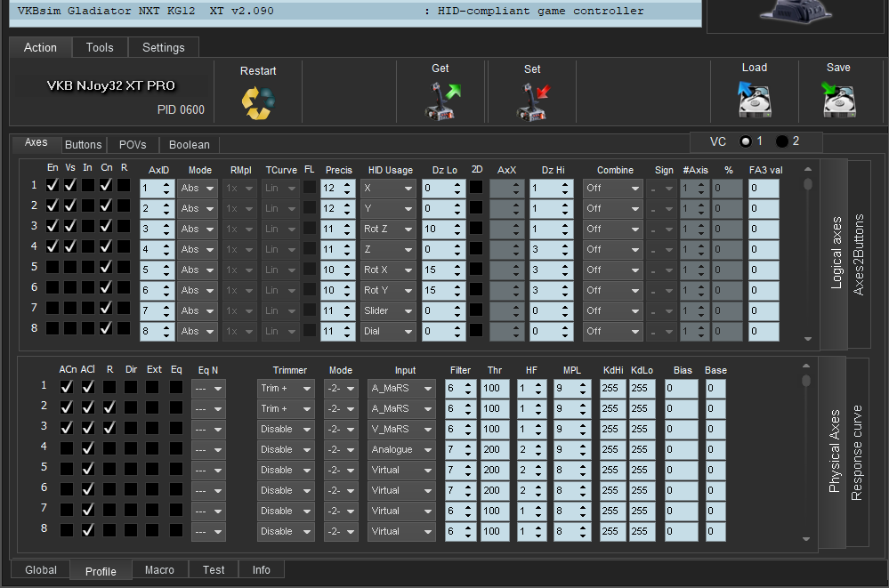Uncheck R checkbox for physical axis 2
This screenshot has height=588, width=889.
coord(109,407)
